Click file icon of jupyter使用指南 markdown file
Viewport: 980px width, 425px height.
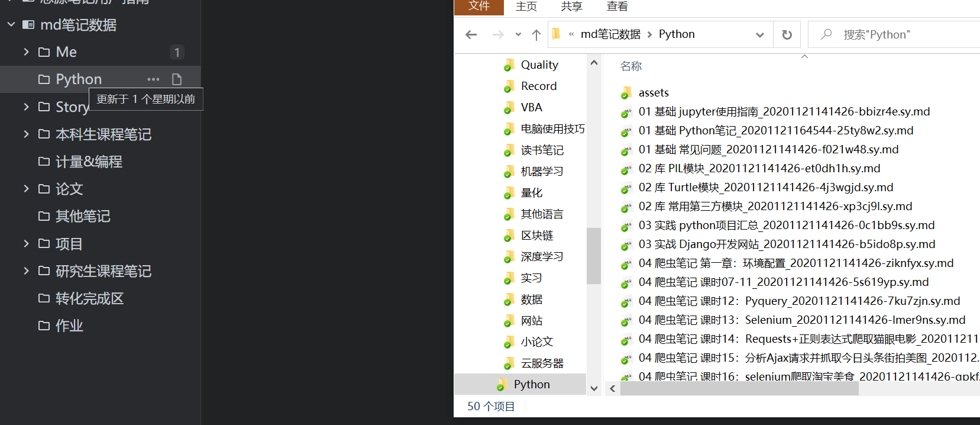point(626,112)
